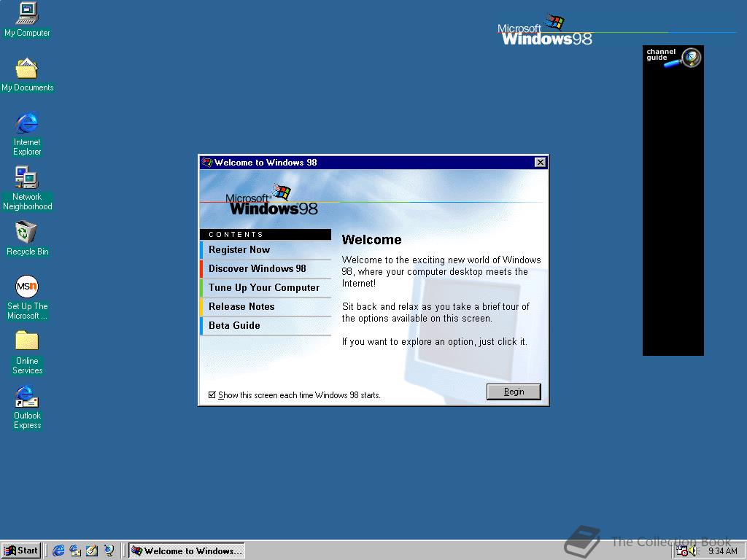Viewport: 747px width, 560px height.
Task: Launch Internet Explorer from Quick Launch
Action: 58,551
